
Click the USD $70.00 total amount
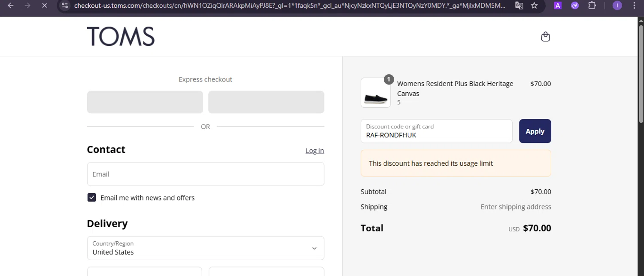coord(530,228)
